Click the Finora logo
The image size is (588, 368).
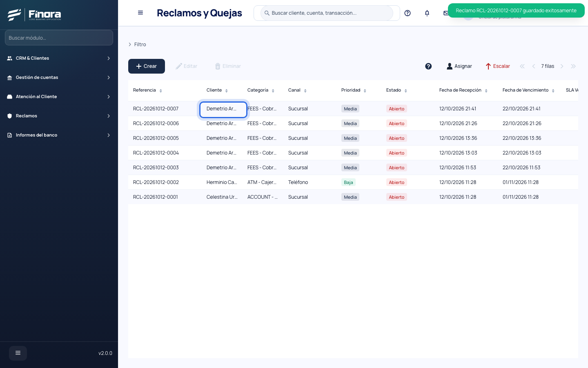pyautogui.click(x=34, y=15)
